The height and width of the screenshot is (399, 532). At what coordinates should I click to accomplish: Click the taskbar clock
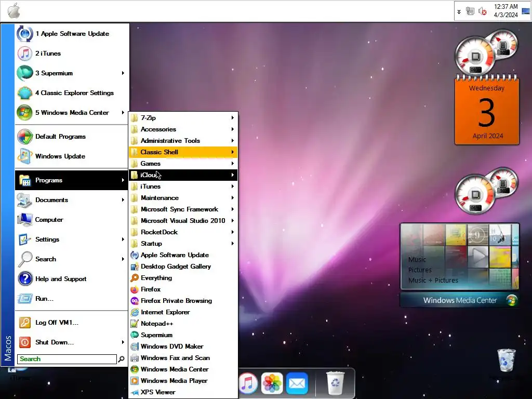pos(506,11)
